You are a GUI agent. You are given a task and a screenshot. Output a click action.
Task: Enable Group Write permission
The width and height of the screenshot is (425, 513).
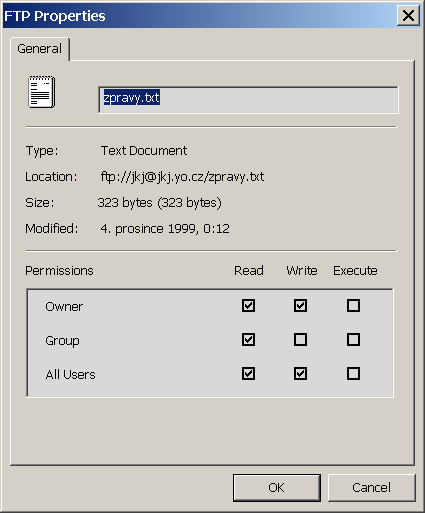(300, 340)
